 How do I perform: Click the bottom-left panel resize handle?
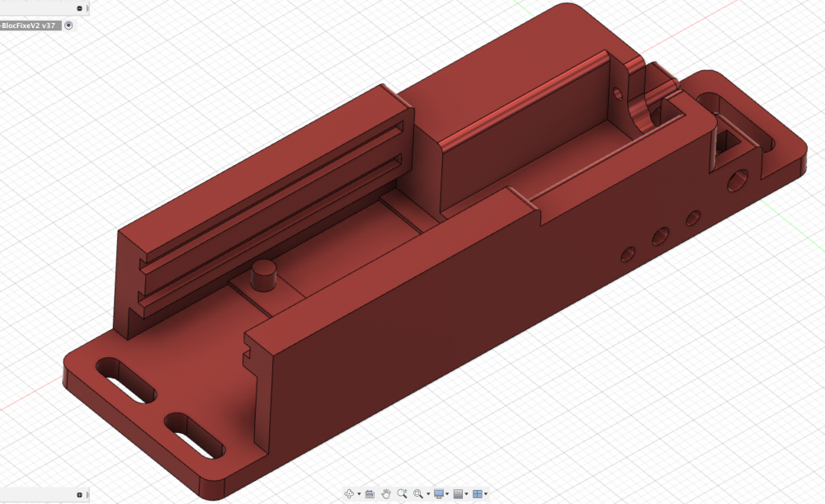point(87,495)
